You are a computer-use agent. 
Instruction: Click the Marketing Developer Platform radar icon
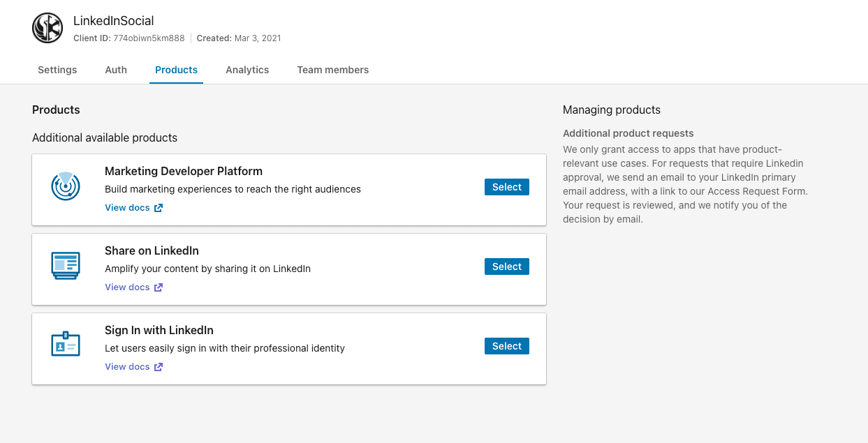(66, 186)
